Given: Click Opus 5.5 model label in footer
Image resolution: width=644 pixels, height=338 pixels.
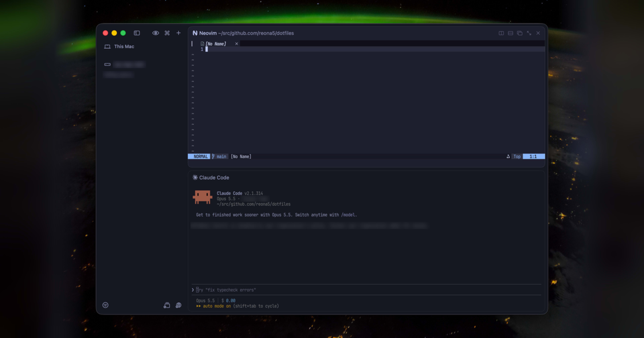Looking at the screenshot, I should click(205, 300).
